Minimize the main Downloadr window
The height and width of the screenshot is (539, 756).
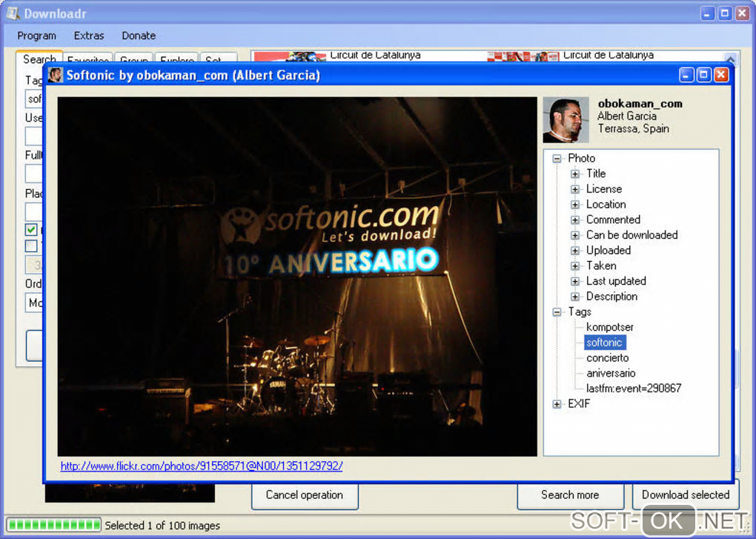pyautogui.click(x=707, y=13)
